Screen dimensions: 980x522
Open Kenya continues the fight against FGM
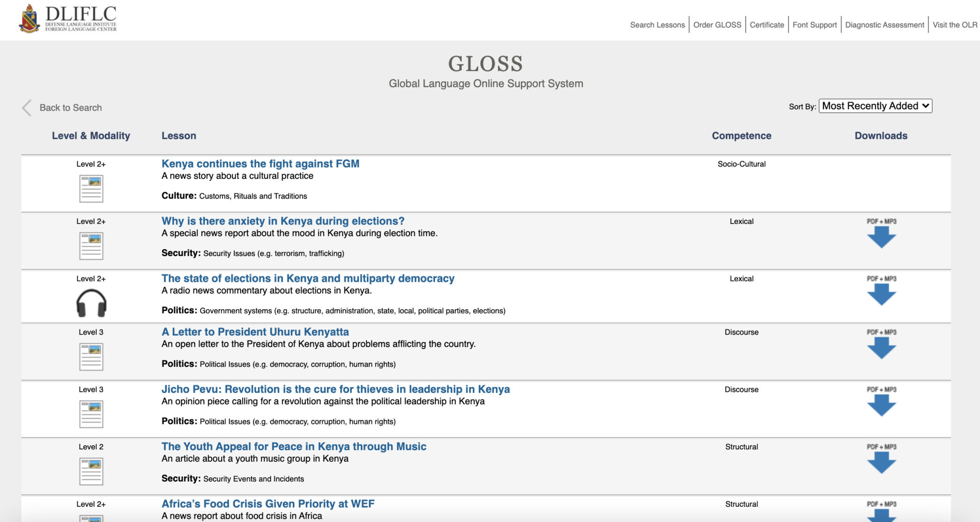260,164
